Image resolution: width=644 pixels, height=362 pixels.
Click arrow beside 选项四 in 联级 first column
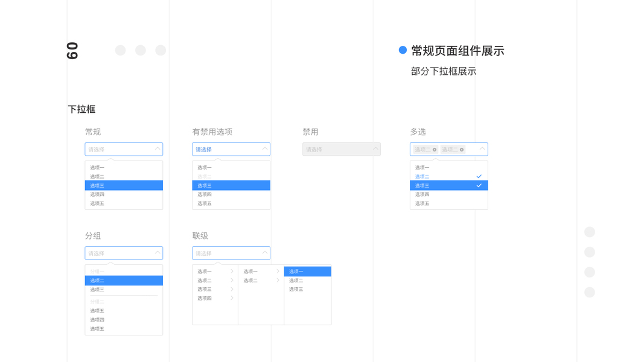[232, 298]
